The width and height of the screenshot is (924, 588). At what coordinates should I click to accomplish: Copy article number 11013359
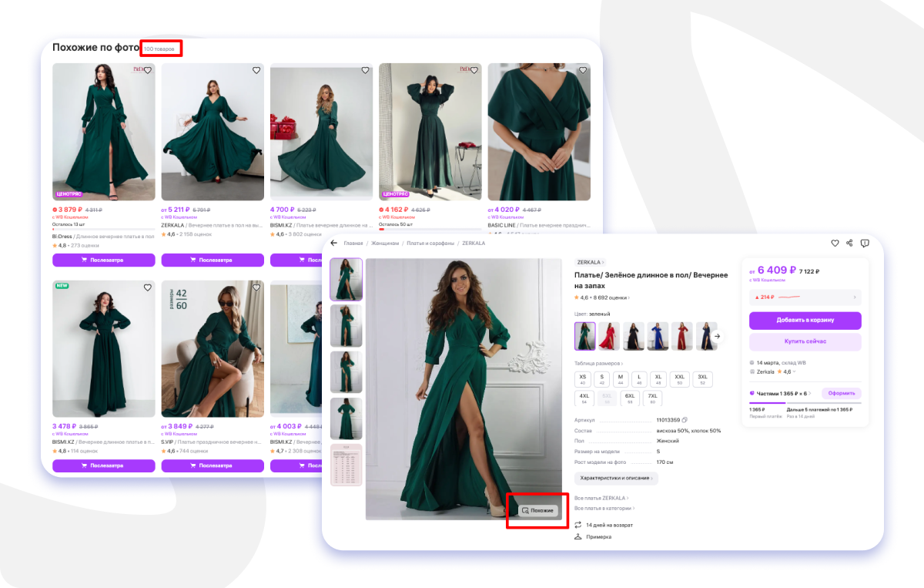685,420
